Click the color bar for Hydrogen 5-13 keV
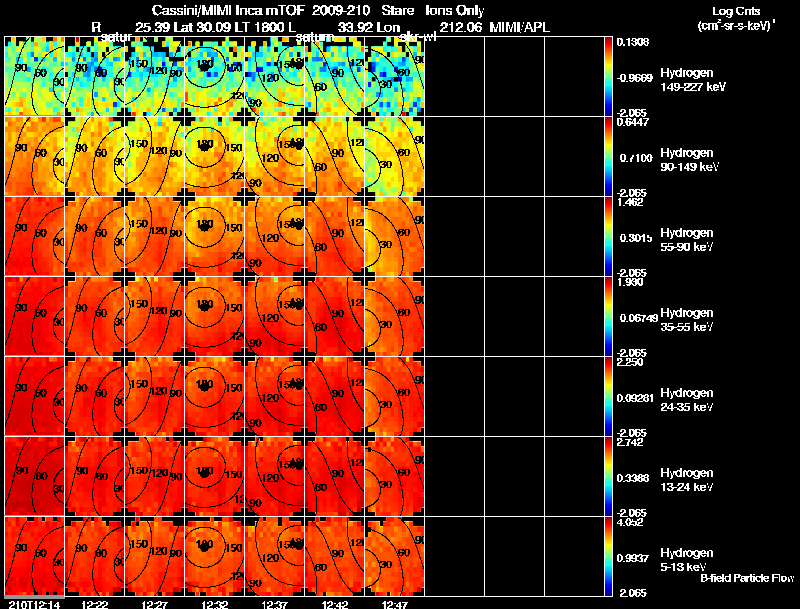Screen dimensions: 800x609 [x=608, y=556]
